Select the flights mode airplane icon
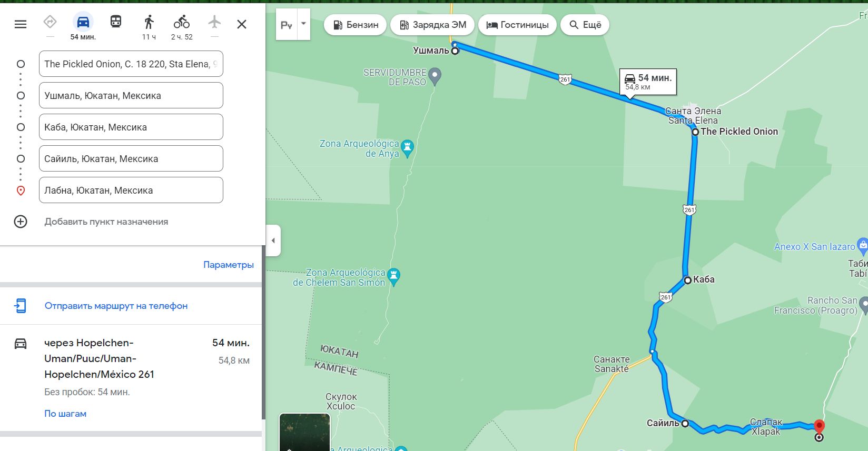The image size is (868, 451). [x=214, y=22]
